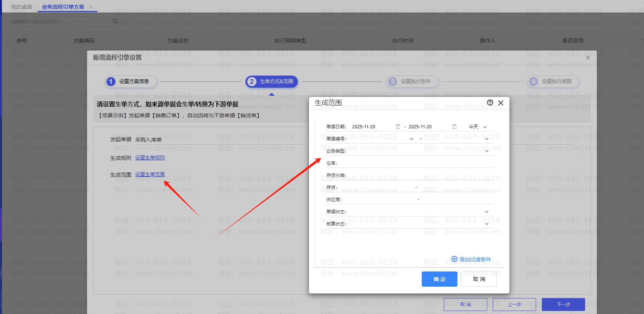Click the 方案名称 column header

click(178, 41)
